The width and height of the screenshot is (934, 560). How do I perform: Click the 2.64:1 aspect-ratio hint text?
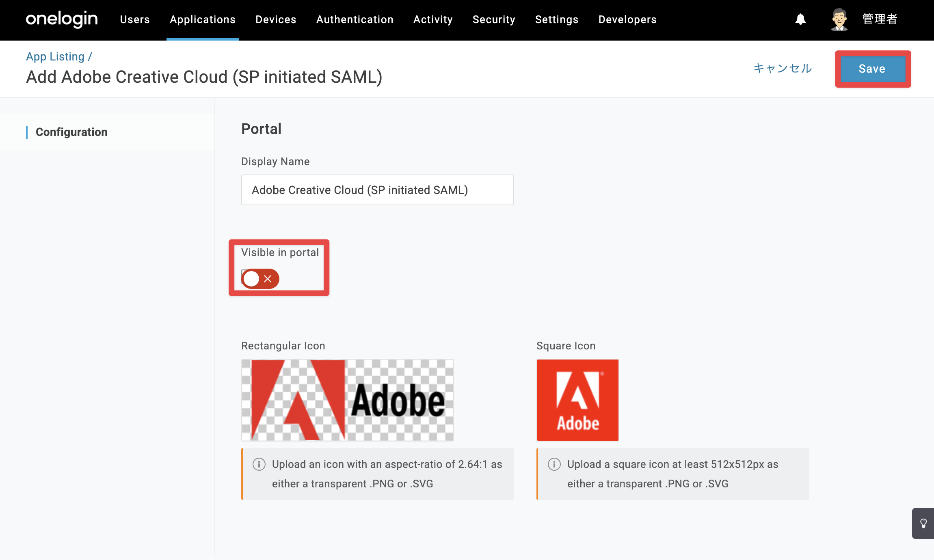tap(387, 474)
